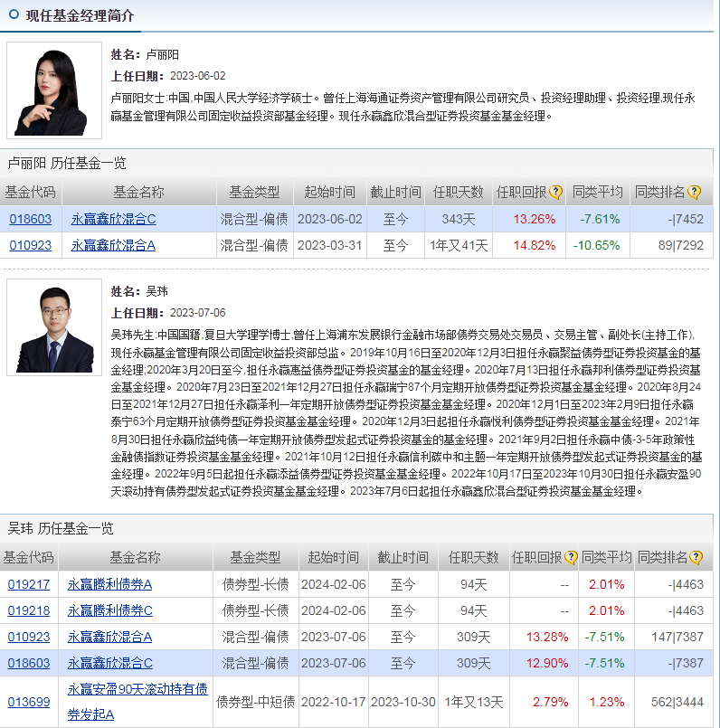Click 13.28% return value

[547, 637]
